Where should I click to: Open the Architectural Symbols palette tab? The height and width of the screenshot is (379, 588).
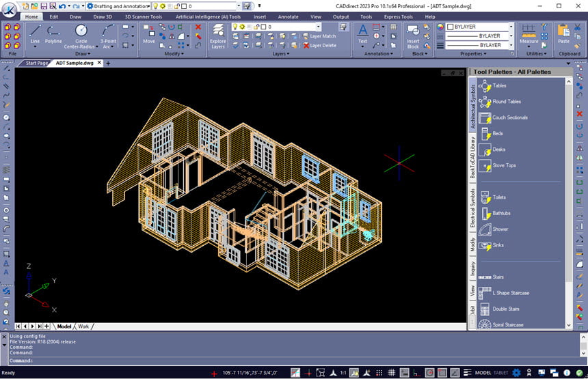pyautogui.click(x=472, y=106)
